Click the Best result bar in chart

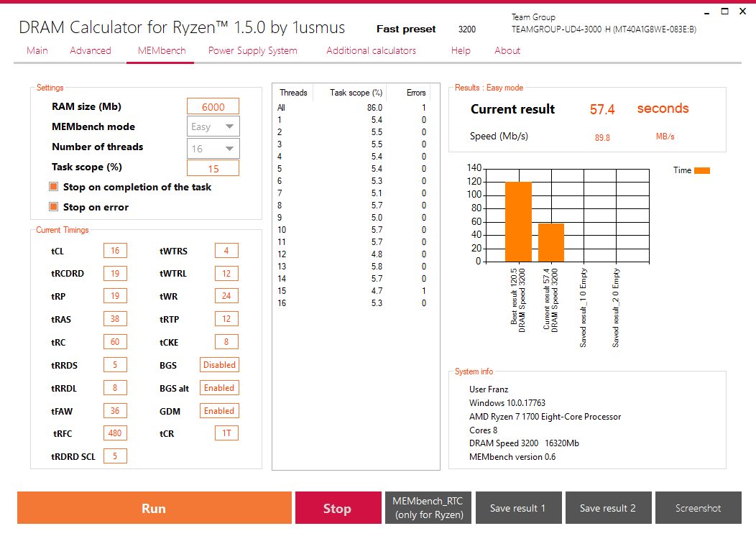click(x=518, y=222)
